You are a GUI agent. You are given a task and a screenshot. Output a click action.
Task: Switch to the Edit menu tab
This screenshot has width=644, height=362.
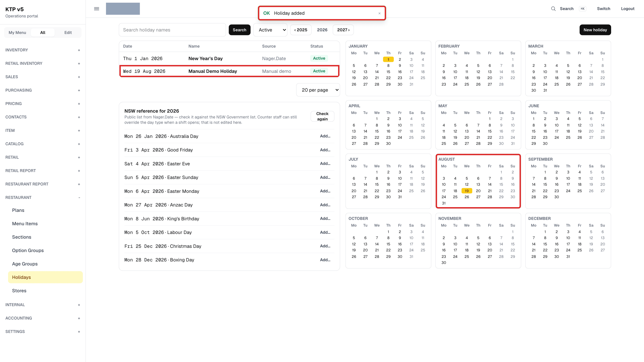pos(68,32)
